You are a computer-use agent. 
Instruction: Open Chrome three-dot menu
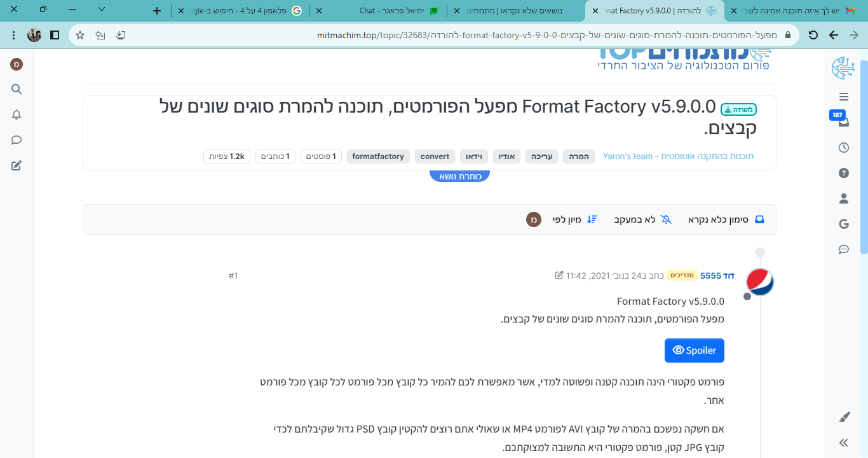(13, 35)
